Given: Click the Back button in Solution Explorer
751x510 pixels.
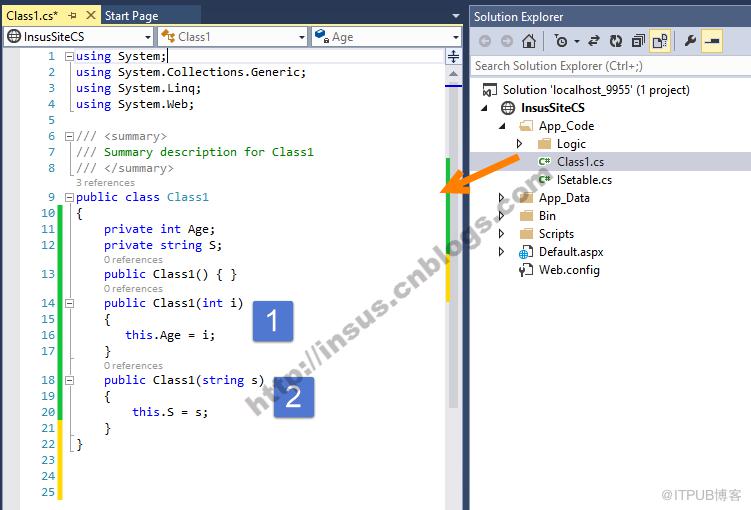Looking at the screenshot, I should pos(485,41).
